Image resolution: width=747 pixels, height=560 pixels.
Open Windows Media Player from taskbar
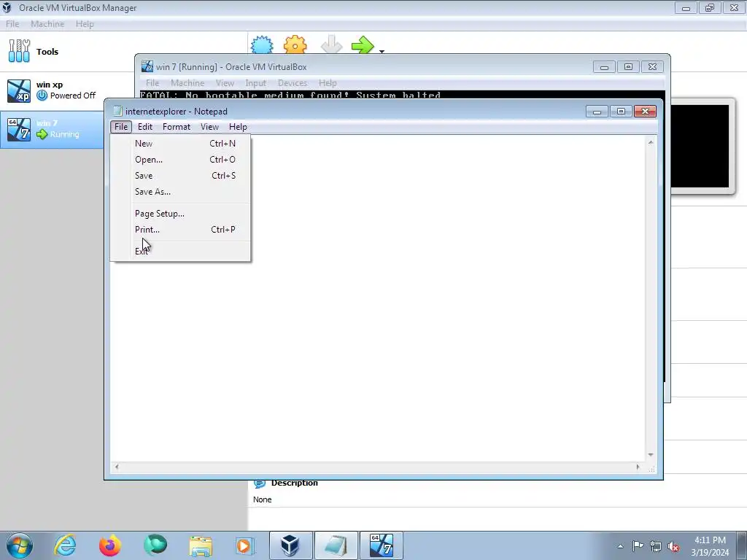coord(245,545)
